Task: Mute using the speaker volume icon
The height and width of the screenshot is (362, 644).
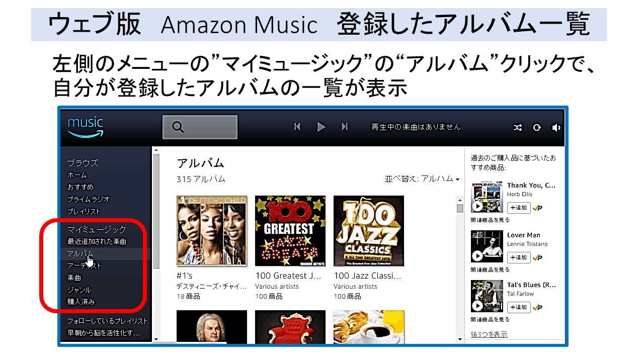Action: pyautogui.click(x=556, y=128)
